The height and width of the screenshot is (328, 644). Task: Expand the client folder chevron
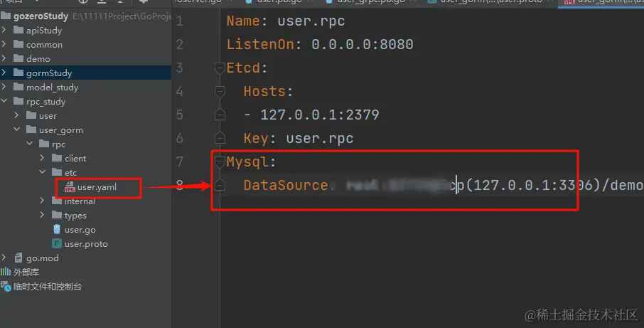(x=42, y=158)
